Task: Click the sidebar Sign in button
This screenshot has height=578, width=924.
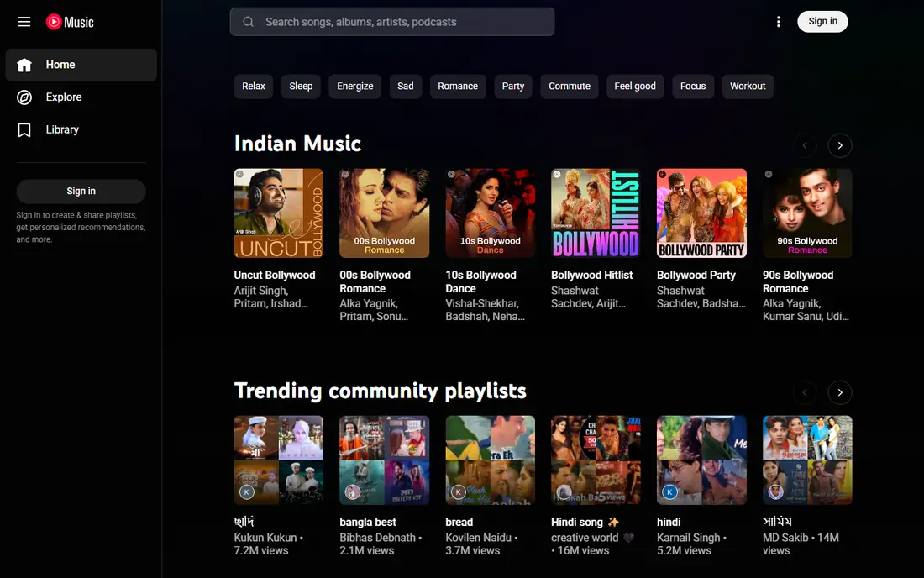Action: [x=81, y=191]
